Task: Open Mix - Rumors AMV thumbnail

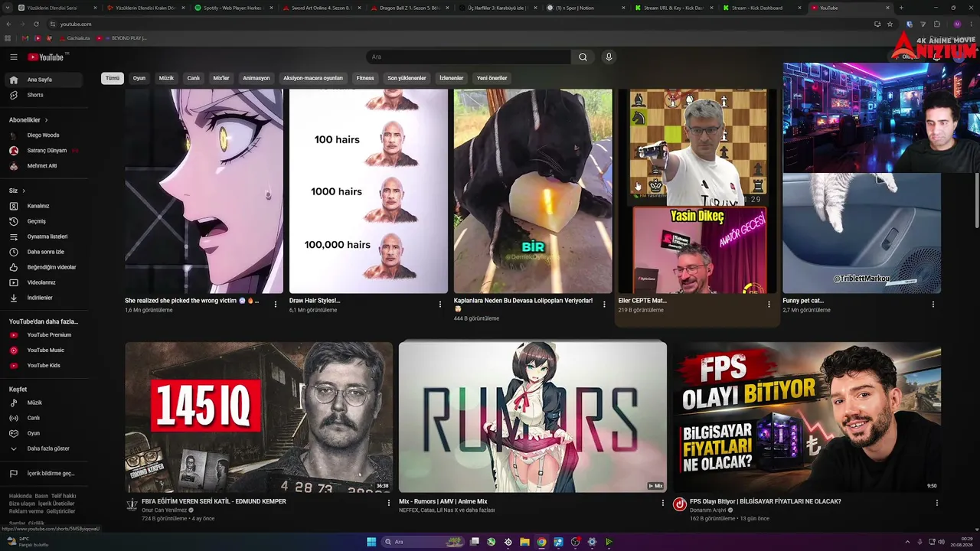Action: click(x=533, y=417)
